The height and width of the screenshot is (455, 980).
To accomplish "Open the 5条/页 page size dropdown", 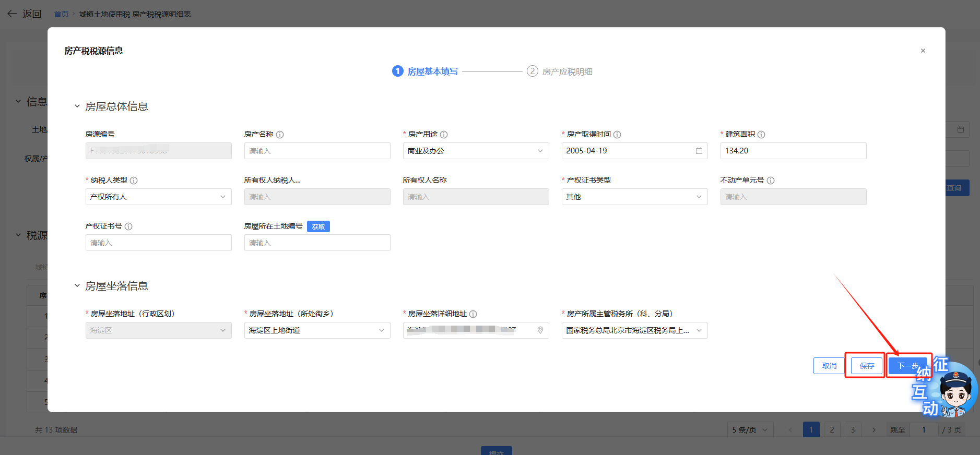I will [x=750, y=430].
